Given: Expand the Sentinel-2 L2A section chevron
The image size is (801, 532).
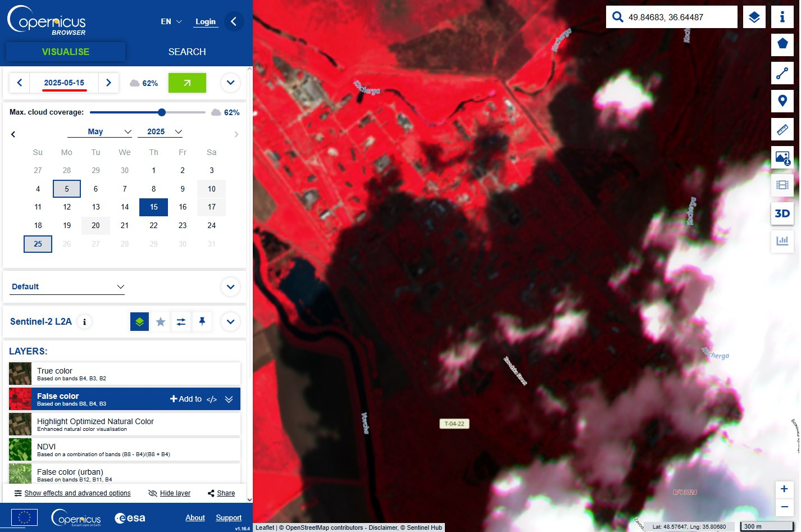Looking at the screenshot, I should click(x=230, y=322).
